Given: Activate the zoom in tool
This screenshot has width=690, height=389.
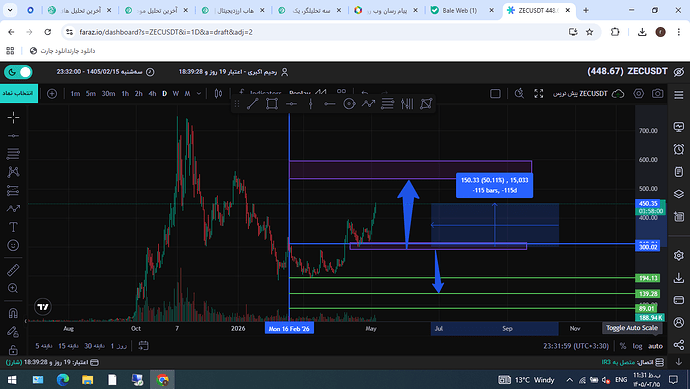Looking at the screenshot, I should tap(13, 288).
